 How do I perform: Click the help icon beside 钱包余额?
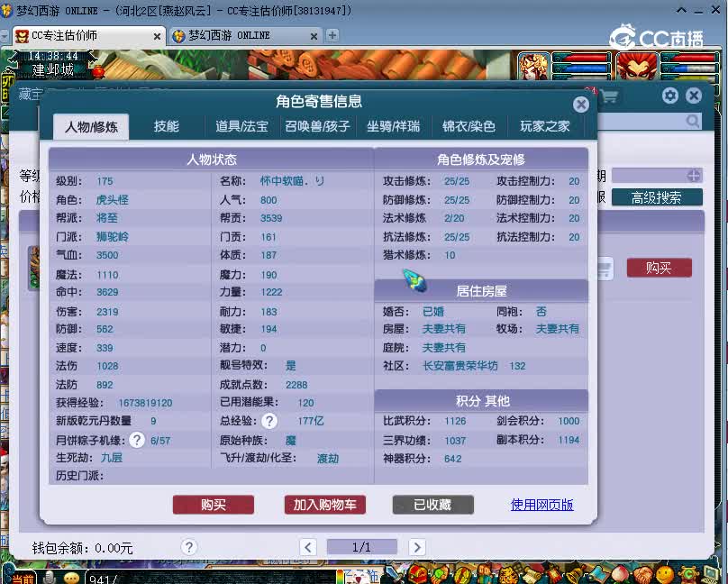(x=189, y=547)
